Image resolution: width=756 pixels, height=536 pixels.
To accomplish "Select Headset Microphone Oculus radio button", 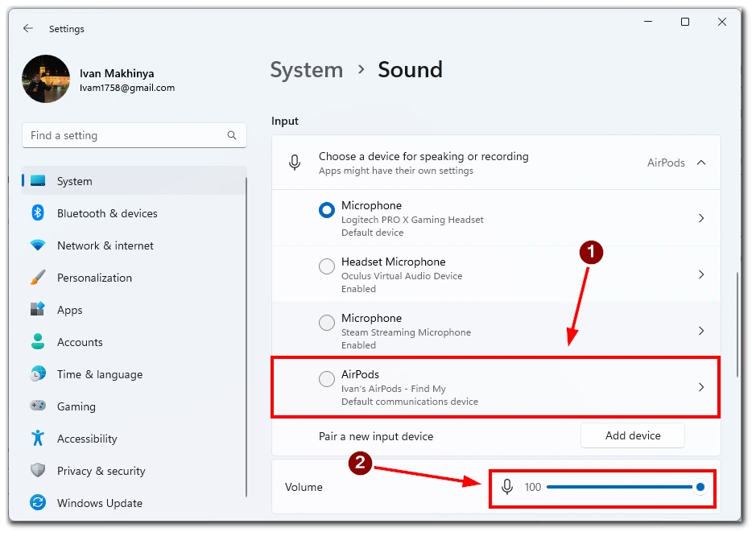I will (x=326, y=266).
